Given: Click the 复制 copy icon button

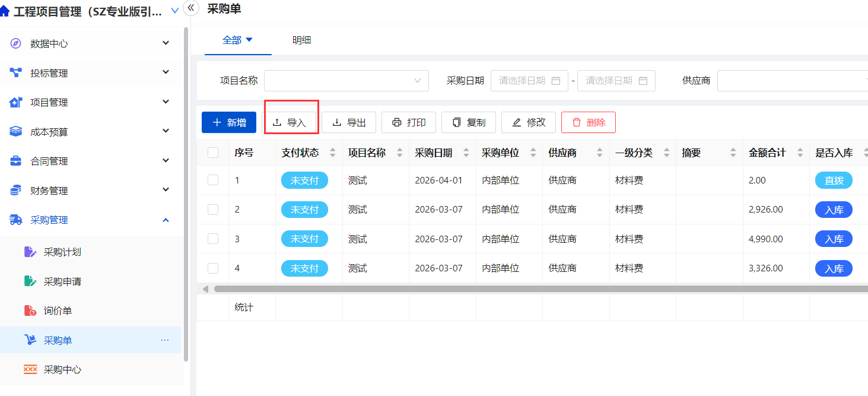Looking at the screenshot, I should (457, 122).
